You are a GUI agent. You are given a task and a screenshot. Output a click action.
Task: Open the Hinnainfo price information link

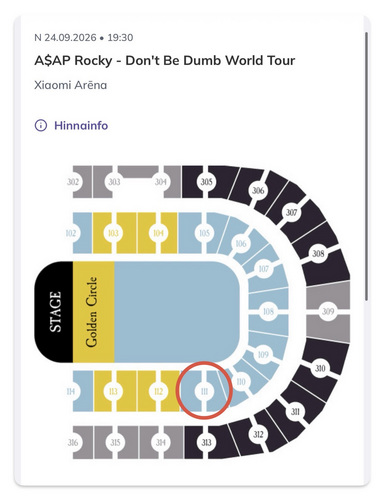[81, 126]
